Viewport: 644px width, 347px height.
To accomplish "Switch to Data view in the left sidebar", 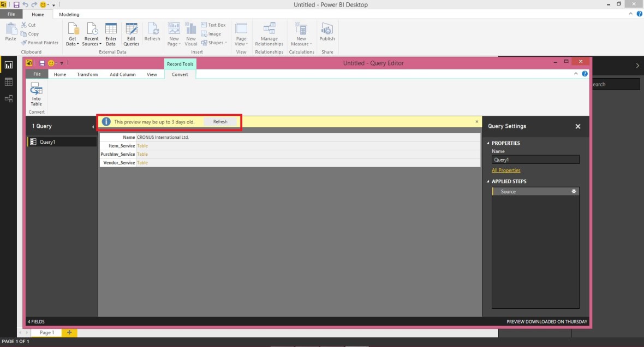I will coord(8,82).
